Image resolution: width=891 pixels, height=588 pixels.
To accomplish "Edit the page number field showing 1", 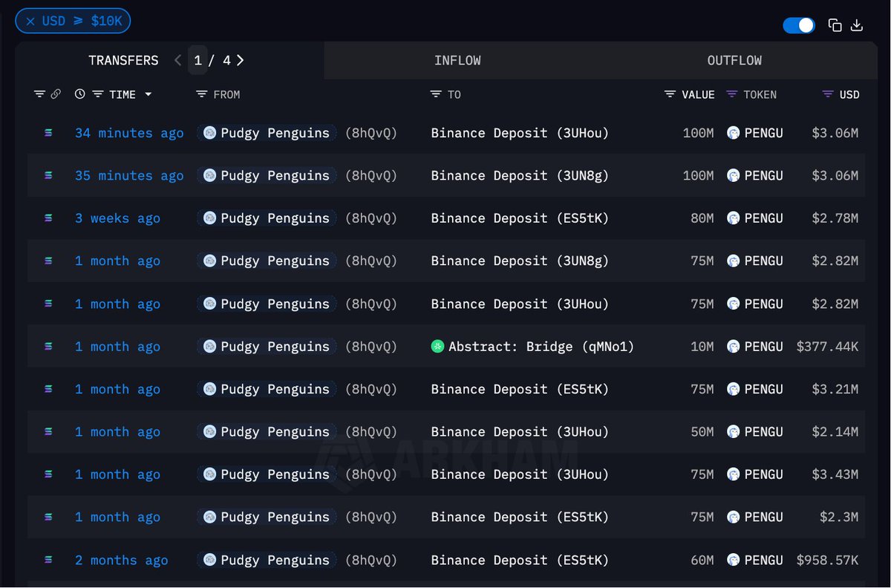I will click(x=198, y=60).
